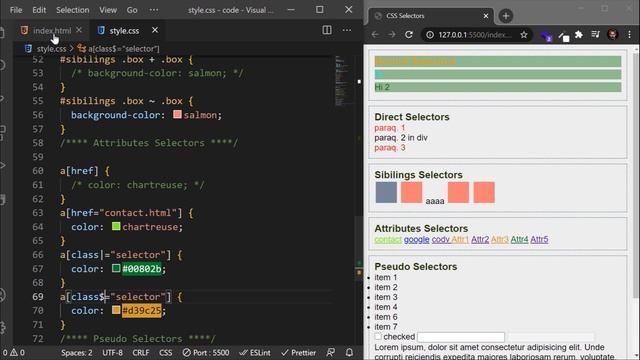
Task: Open the purple browser extension icon
Action: click(546, 36)
